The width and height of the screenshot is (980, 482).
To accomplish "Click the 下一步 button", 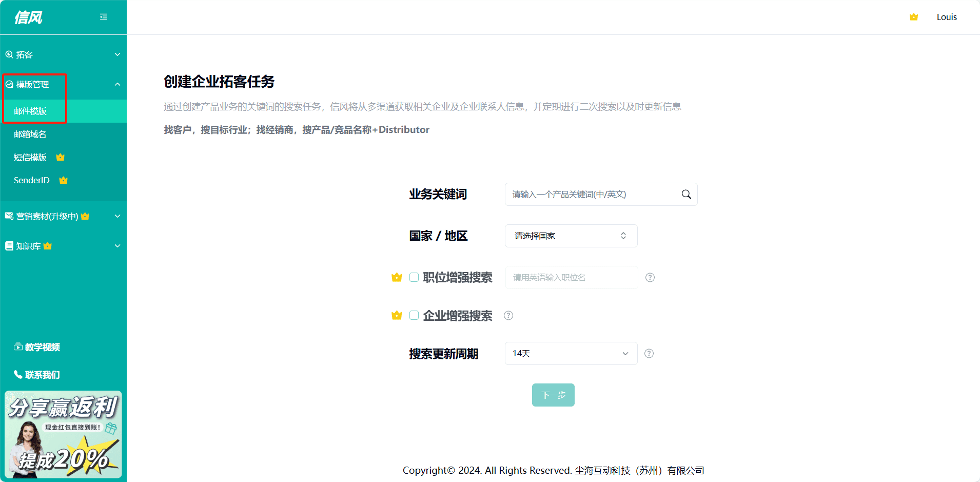I will [553, 395].
